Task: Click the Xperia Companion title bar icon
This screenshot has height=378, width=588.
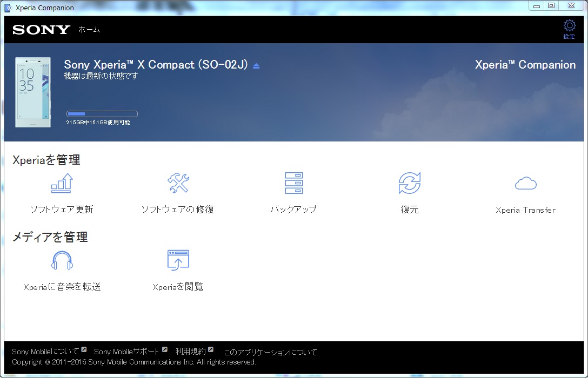Action: 8,8
